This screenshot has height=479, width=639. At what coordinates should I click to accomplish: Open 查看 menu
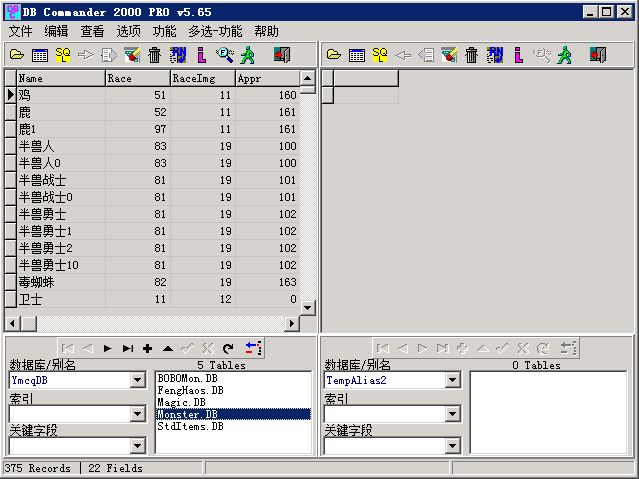pos(93,31)
